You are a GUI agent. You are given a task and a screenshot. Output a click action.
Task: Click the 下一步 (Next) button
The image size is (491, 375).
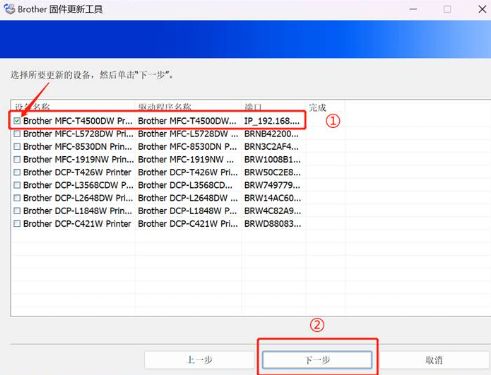317,360
